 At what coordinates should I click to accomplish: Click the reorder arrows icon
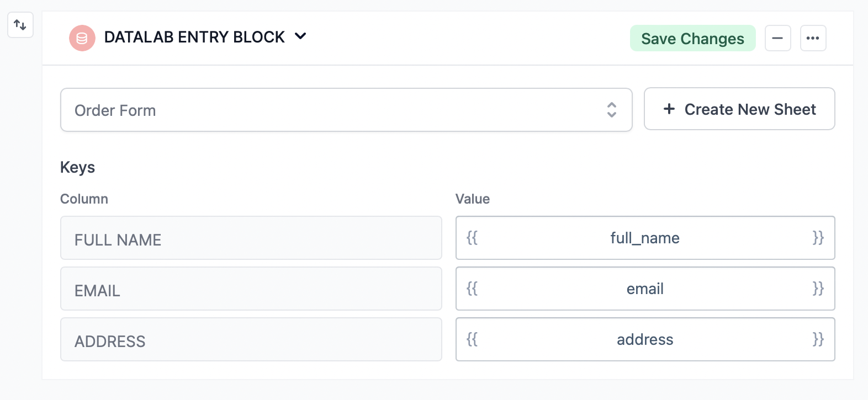click(20, 25)
